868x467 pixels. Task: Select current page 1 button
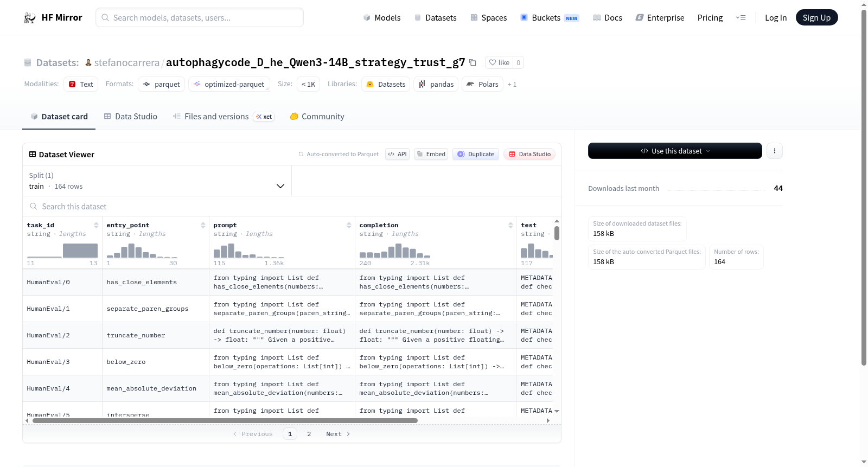coord(290,434)
